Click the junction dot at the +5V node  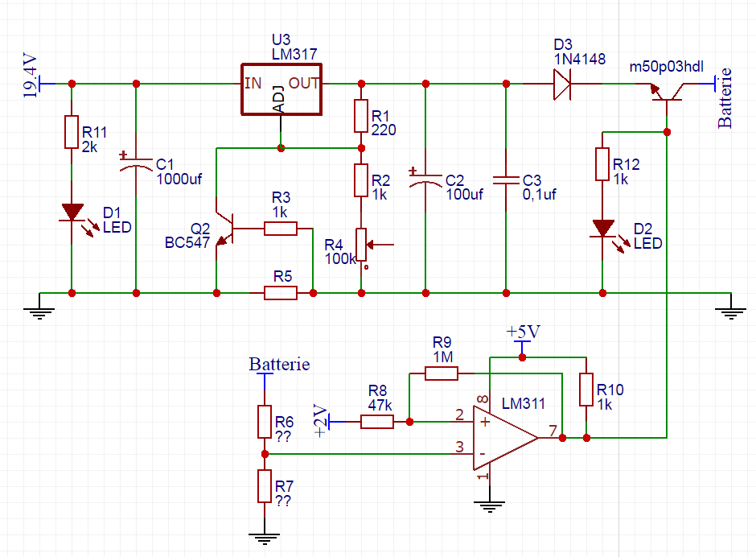(522, 357)
